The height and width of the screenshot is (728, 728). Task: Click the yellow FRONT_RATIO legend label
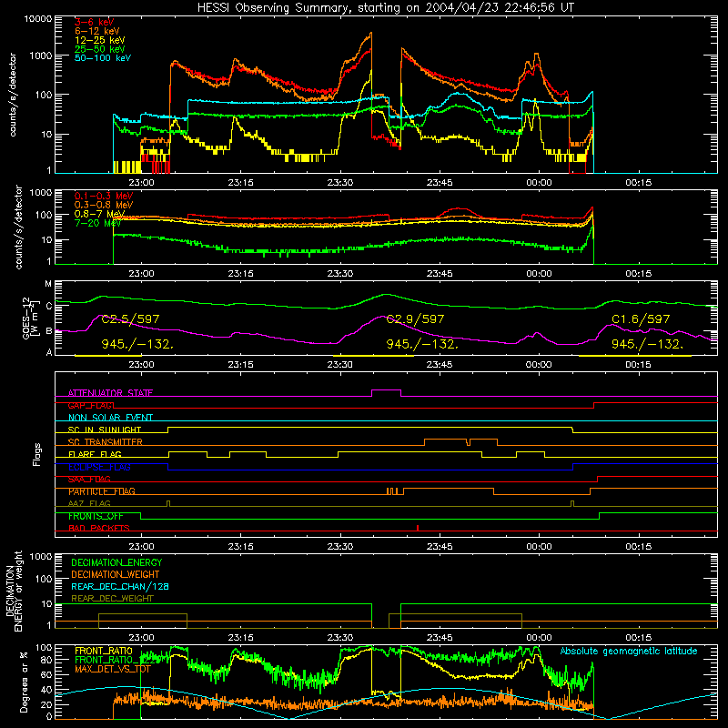point(104,651)
